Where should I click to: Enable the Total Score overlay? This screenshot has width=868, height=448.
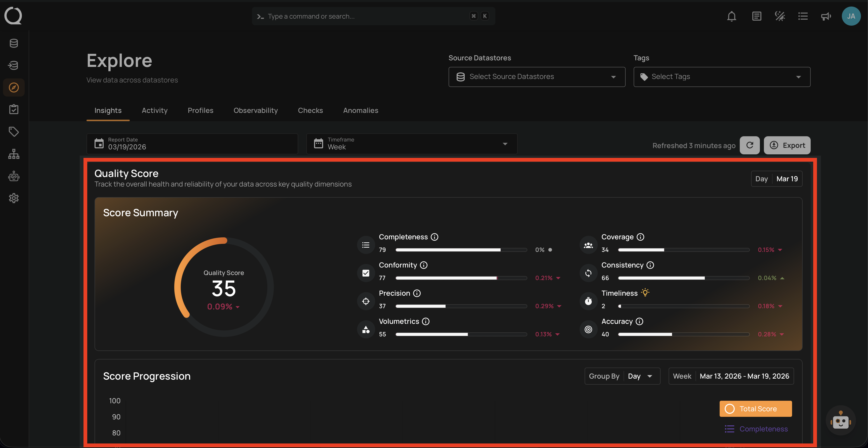(x=755, y=409)
